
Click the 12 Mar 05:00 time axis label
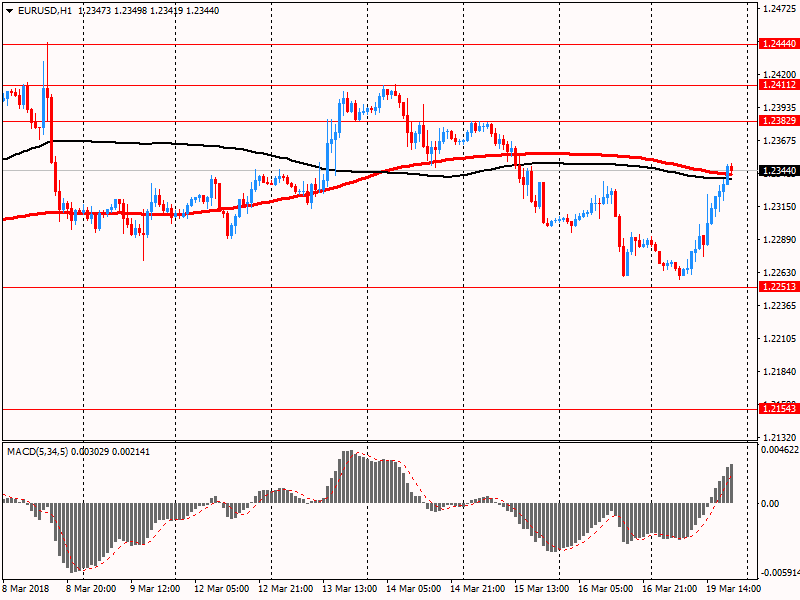coord(221,588)
